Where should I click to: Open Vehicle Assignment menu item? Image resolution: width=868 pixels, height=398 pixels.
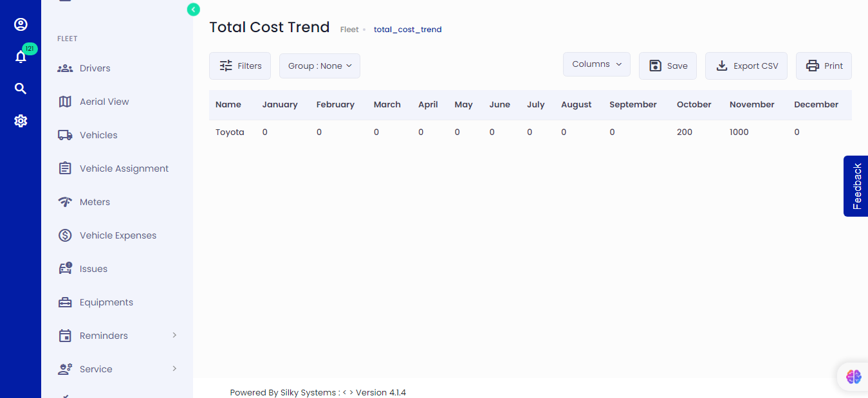pos(124,168)
